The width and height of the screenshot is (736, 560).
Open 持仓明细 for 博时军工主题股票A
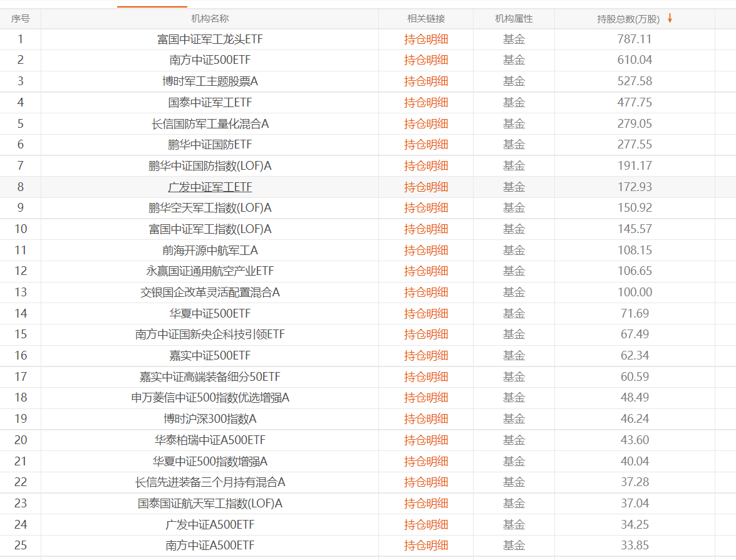click(426, 81)
